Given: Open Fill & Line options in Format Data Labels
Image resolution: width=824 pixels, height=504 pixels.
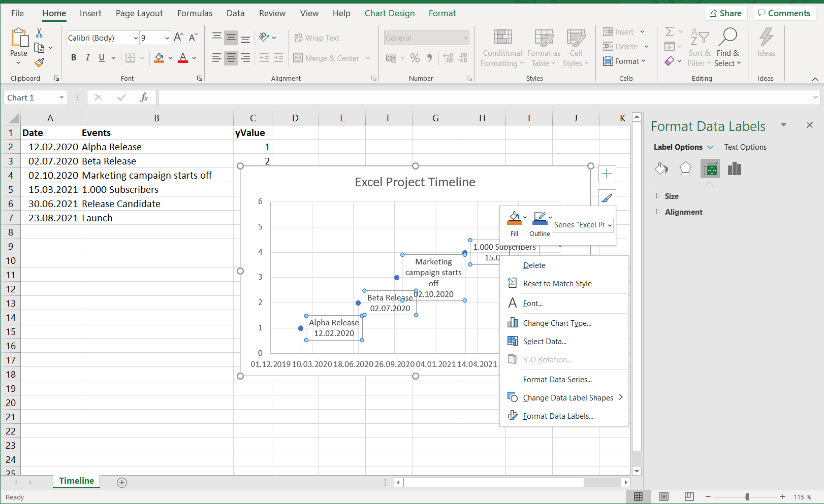Looking at the screenshot, I should point(661,169).
